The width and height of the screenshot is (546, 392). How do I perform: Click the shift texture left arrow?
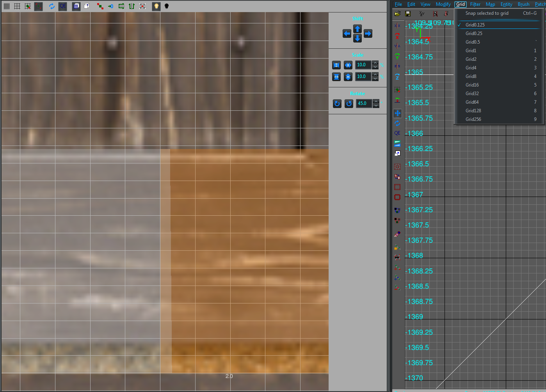click(x=347, y=34)
